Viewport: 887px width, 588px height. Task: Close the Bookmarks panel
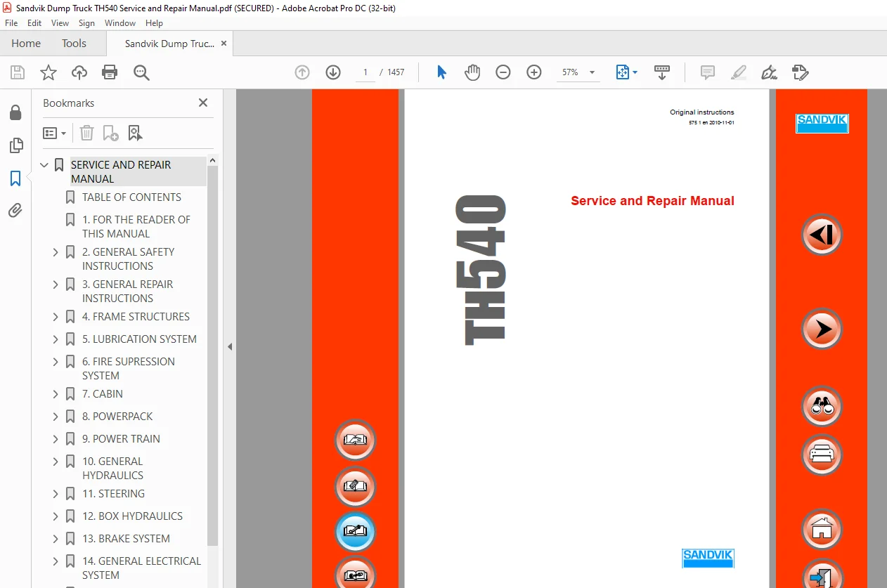(203, 103)
